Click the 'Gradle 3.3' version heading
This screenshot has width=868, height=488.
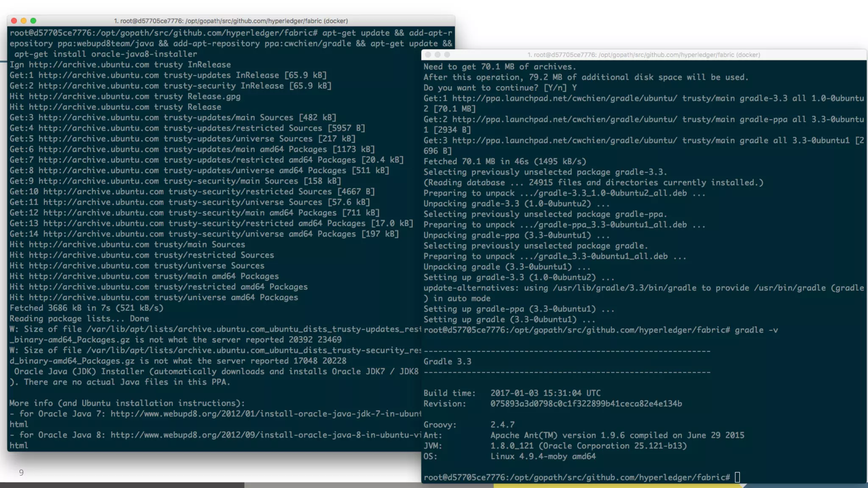click(x=447, y=361)
